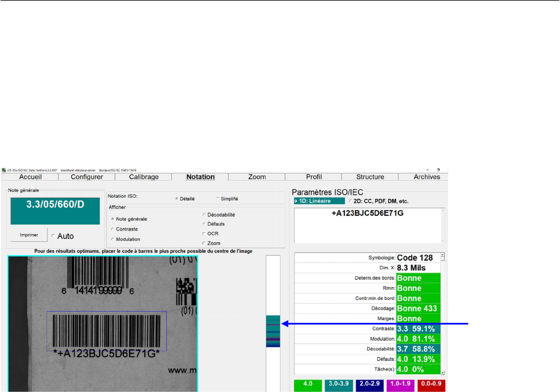
Task: Click the Determ.des bords Bonne result
Action: [418, 278]
